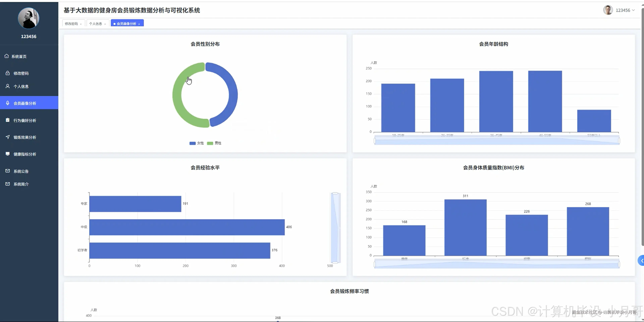Close the 会员画像分析 tab
Image resolution: width=644 pixels, height=322 pixels.
[139, 24]
